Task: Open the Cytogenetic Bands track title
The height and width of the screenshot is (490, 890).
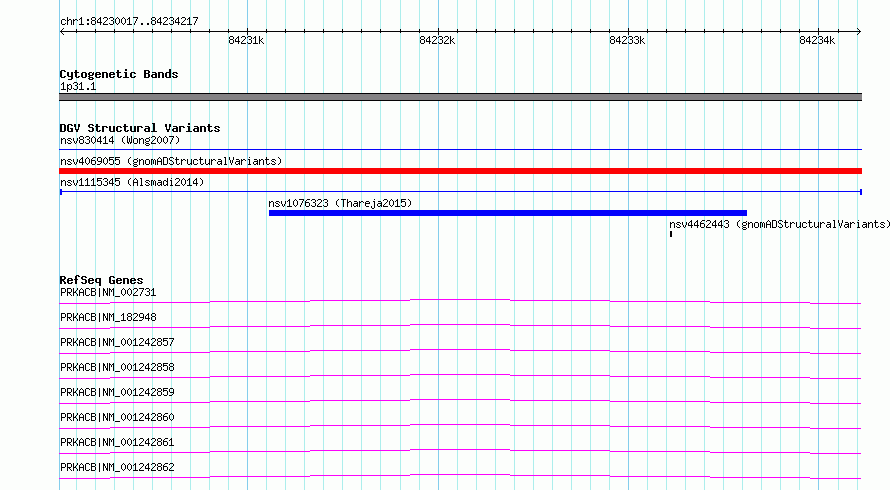Action: (x=119, y=74)
